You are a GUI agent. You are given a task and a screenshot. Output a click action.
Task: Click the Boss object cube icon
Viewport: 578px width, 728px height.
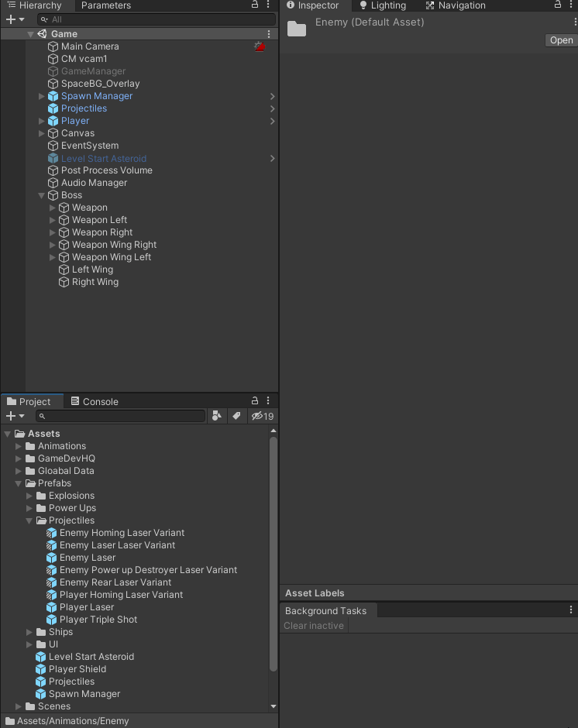[x=53, y=195]
